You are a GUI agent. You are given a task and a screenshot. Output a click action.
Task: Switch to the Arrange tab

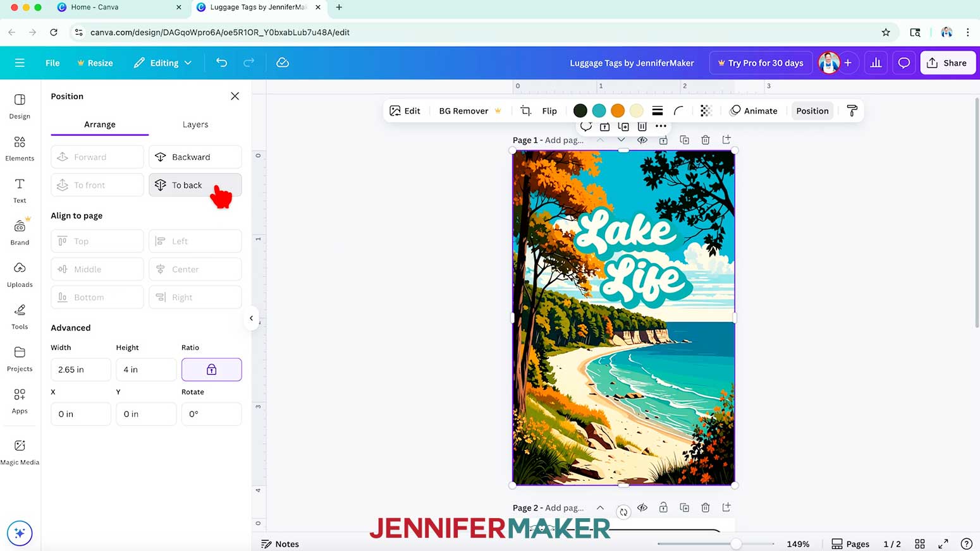pyautogui.click(x=100, y=124)
